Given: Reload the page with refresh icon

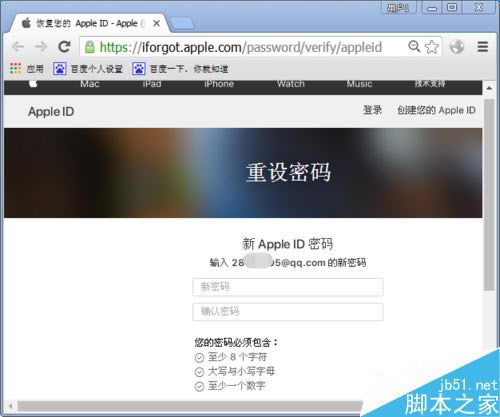Looking at the screenshot, I should point(64,47).
